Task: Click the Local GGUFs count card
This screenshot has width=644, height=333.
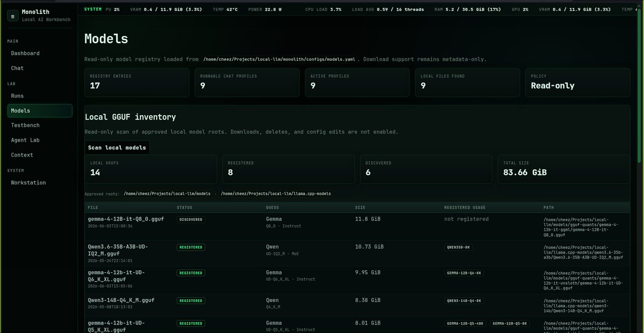Action: pos(151,169)
